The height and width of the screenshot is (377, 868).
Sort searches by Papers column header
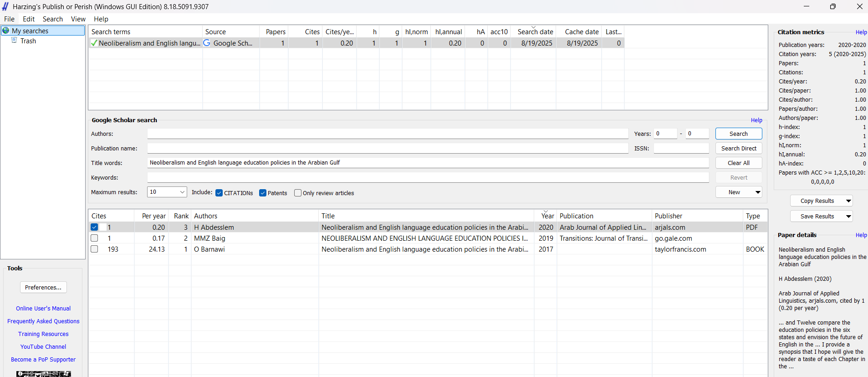click(274, 32)
